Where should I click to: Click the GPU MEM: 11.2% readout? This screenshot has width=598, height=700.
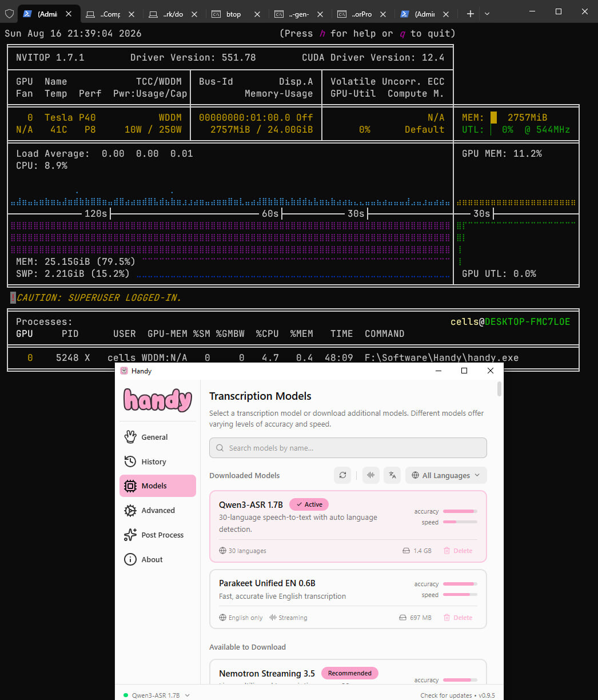[x=502, y=153]
